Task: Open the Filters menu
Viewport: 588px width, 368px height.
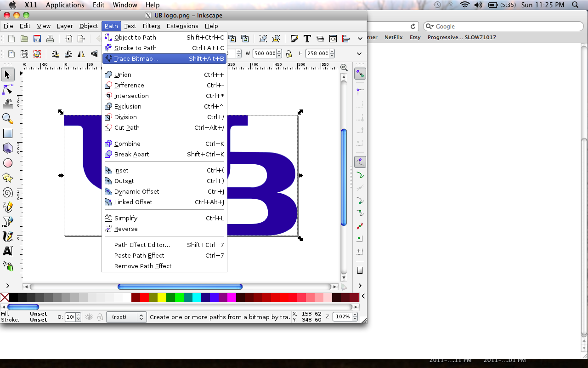Action: (151, 26)
